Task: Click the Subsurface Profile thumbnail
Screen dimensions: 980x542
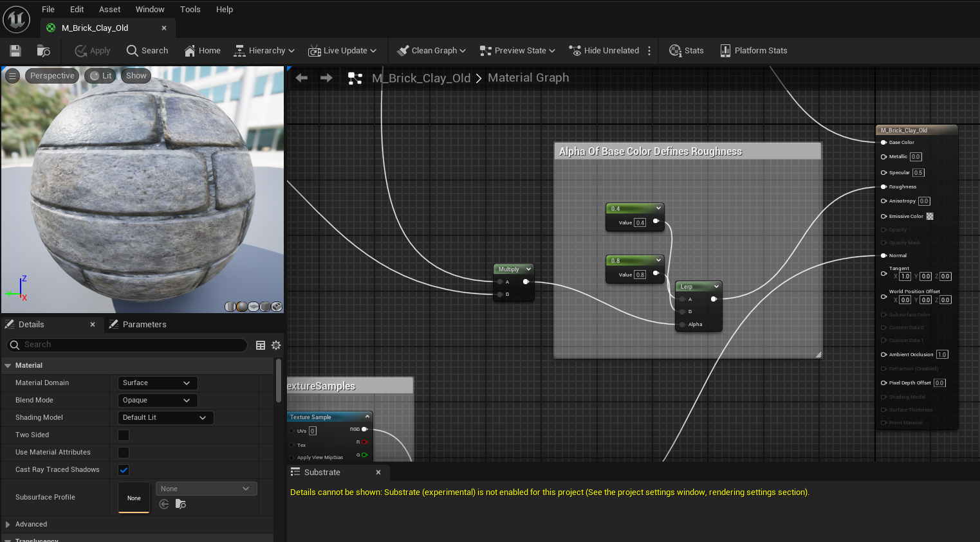Action: [134, 498]
